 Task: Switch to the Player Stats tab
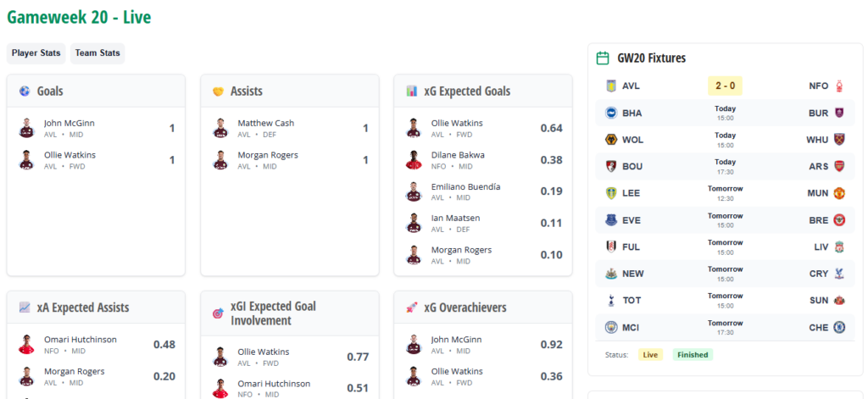coord(36,53)
